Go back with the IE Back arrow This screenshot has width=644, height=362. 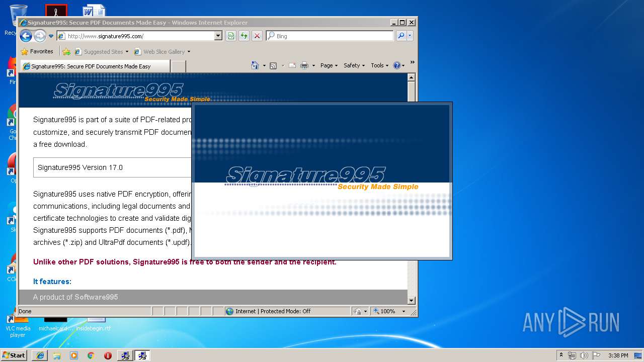26,36
